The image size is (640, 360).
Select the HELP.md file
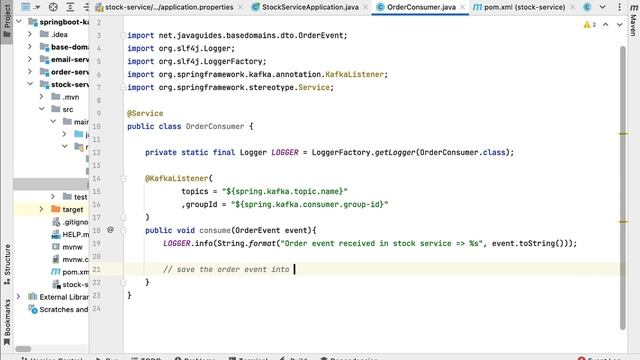tap(70, 234)
